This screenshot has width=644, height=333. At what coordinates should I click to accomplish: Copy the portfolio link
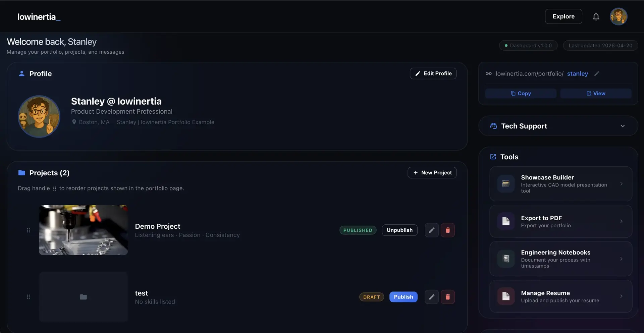(x=520, y=93)
